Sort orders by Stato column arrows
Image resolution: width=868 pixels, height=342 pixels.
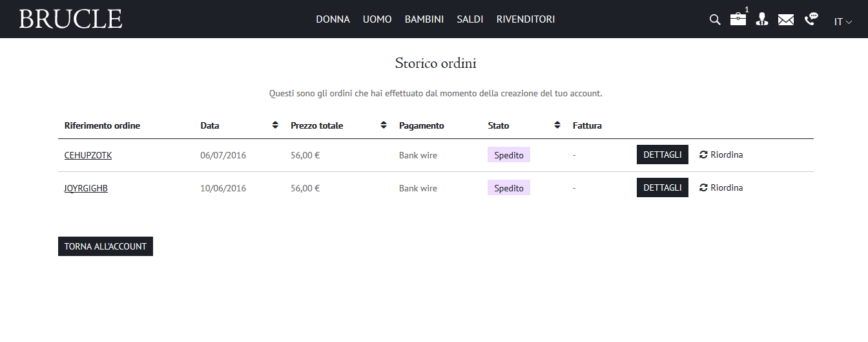pyautogui.click(x=557, y=125)
